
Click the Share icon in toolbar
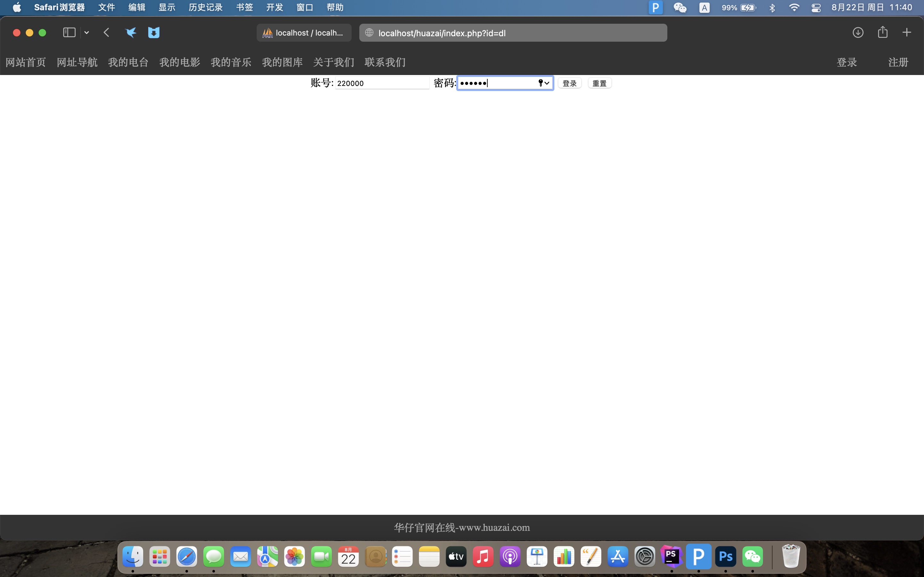point(882,32)
